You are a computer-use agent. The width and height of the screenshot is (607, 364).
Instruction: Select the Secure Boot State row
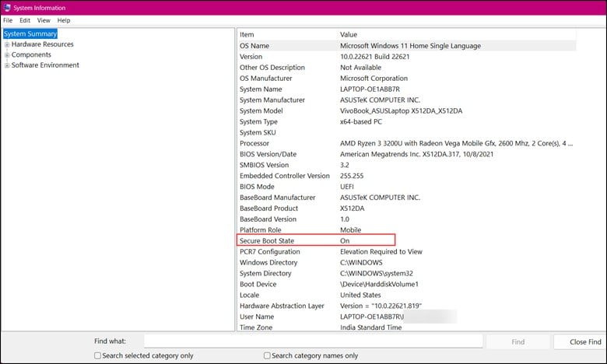coord(406,240)
